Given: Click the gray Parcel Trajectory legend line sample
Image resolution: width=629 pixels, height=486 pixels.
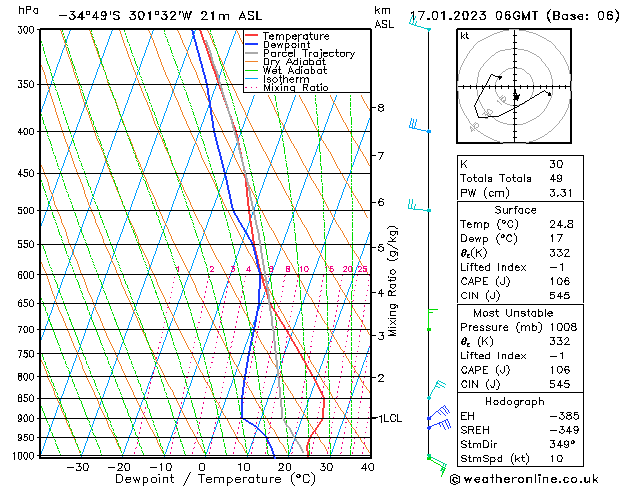Looking at the screenshot, I should 251,53.
